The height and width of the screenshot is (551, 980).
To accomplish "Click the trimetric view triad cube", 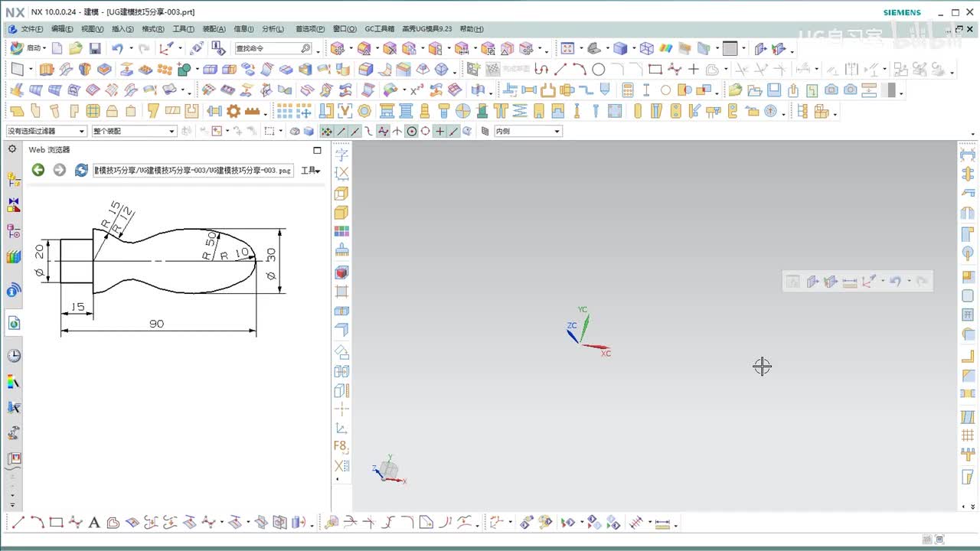I will [x=389, y=469].
